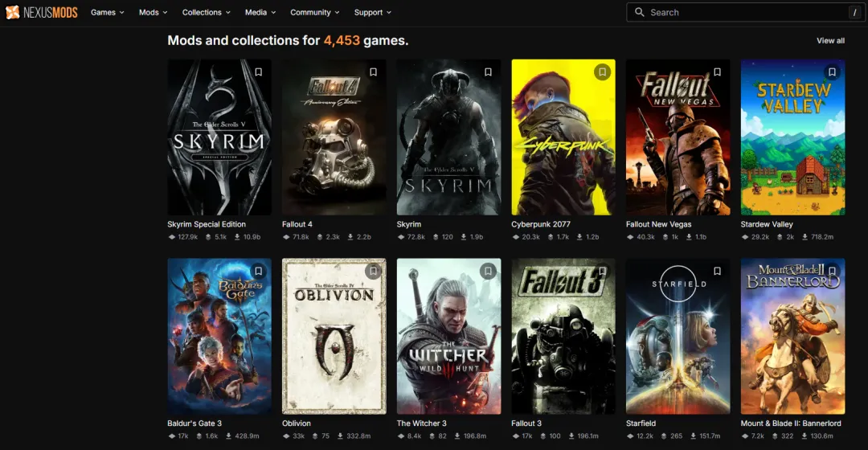Click the Nexus Mods logo icon

pos(13,12)
